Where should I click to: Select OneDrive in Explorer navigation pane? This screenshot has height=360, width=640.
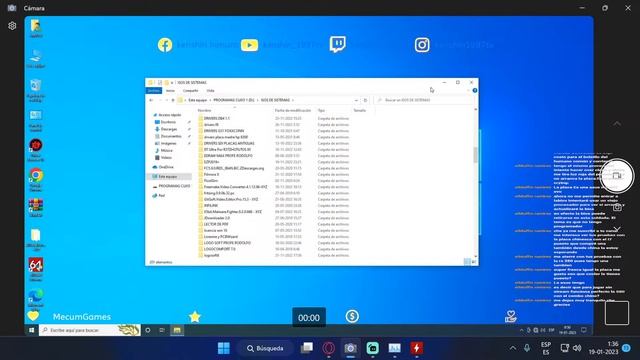[166, 167]
